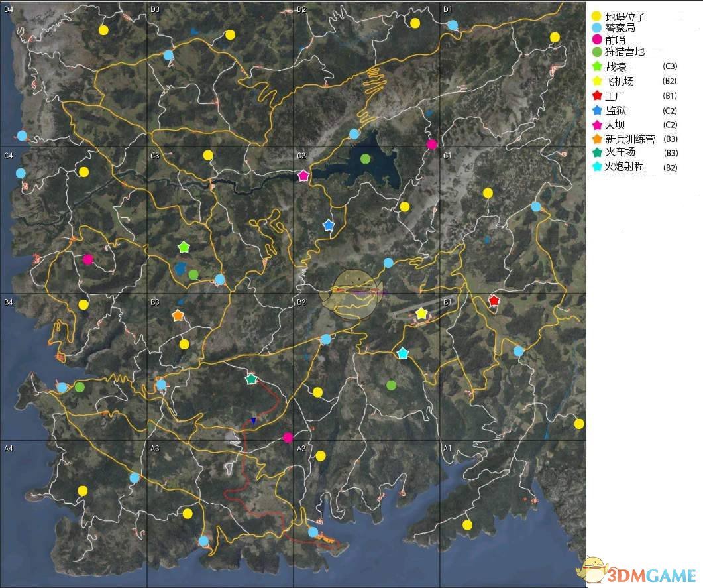Select the B4 grid label on the map
This screenshot has height=588, width=703.
point(9,302)
